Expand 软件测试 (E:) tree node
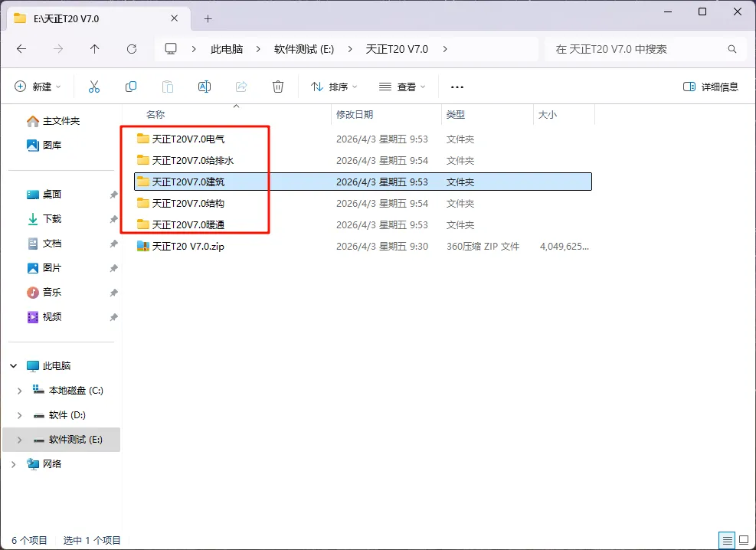756x550 pixels. click(x=19, y=440)
